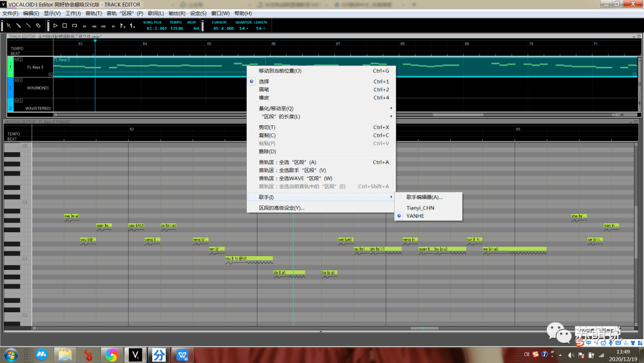Image resolution: width=644 pixels, height=363 pixels.
Task: Expand the 量化/移动至(Q) submenu
Action: tap(321, 109)
